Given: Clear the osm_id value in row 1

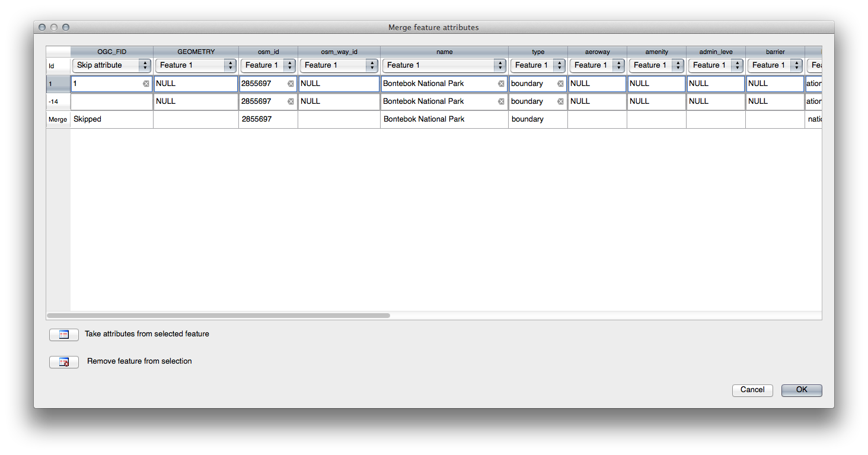Looking at the screenshot, I should (291, 84).
